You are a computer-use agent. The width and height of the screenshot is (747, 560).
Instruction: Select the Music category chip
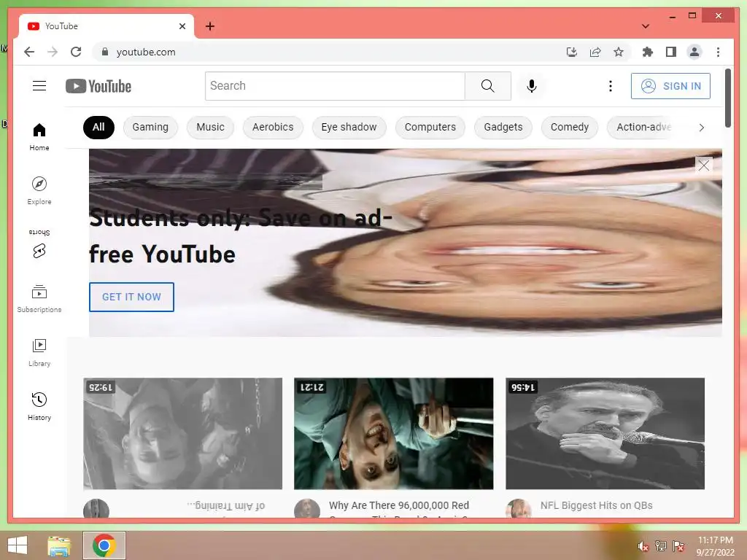coord(210,127)
